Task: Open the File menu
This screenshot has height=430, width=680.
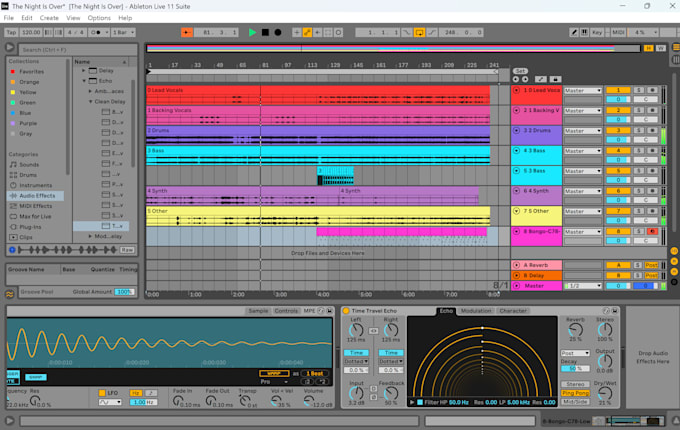Action: click(x=9, y=18)
